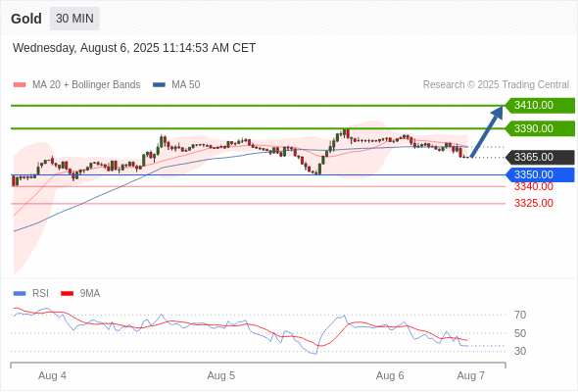This screenshot has height=392, width=578.
Task: Click the 30 MIN timeframe badge
Action: point(74,19)
